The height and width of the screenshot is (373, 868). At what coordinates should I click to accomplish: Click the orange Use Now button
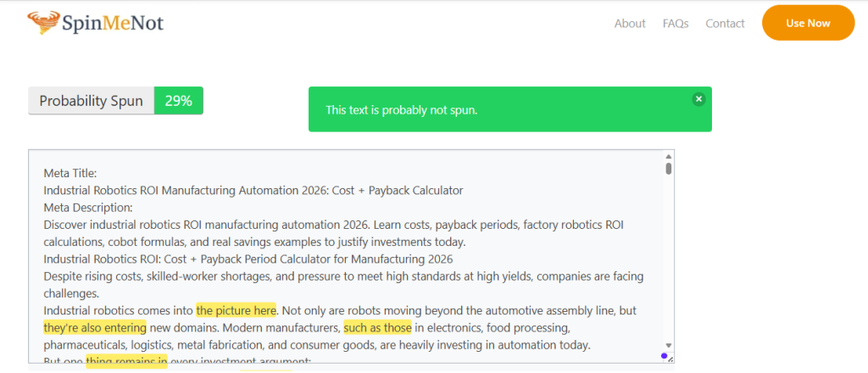[808, 23]
